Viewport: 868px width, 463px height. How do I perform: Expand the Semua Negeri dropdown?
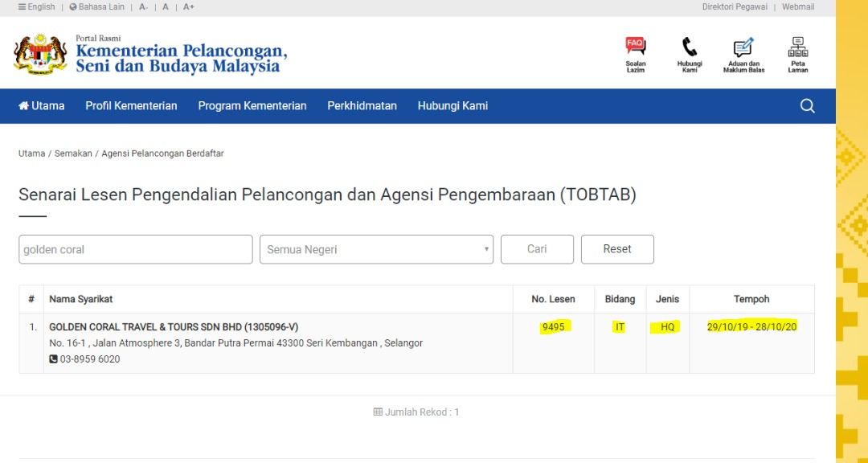tap(376, 249)
